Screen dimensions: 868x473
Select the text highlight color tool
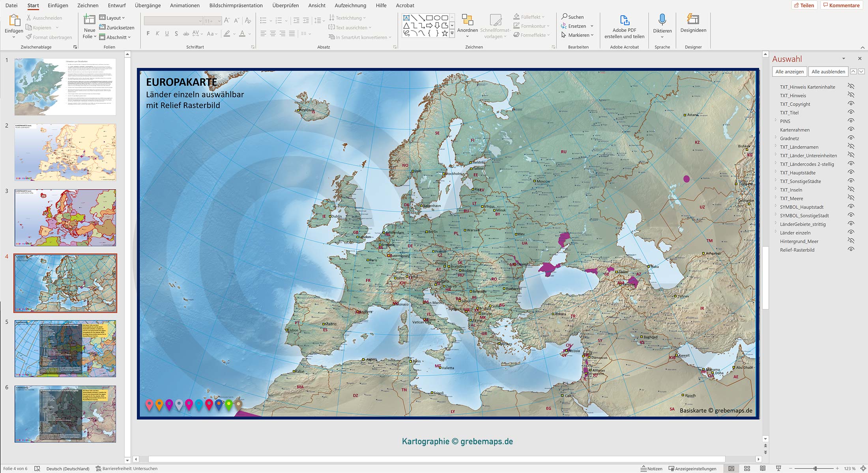pos(227,34)
